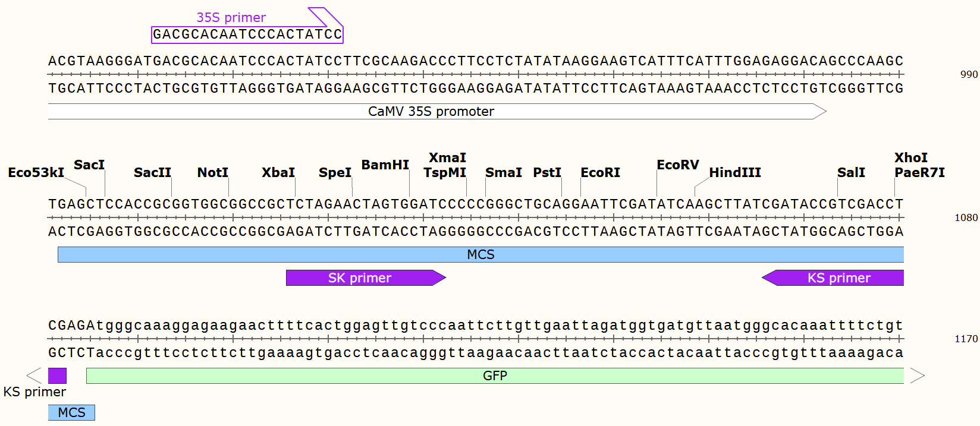Click the small purple KS primer continuation block
Screen dimensions: 980x426
(57, 375)
